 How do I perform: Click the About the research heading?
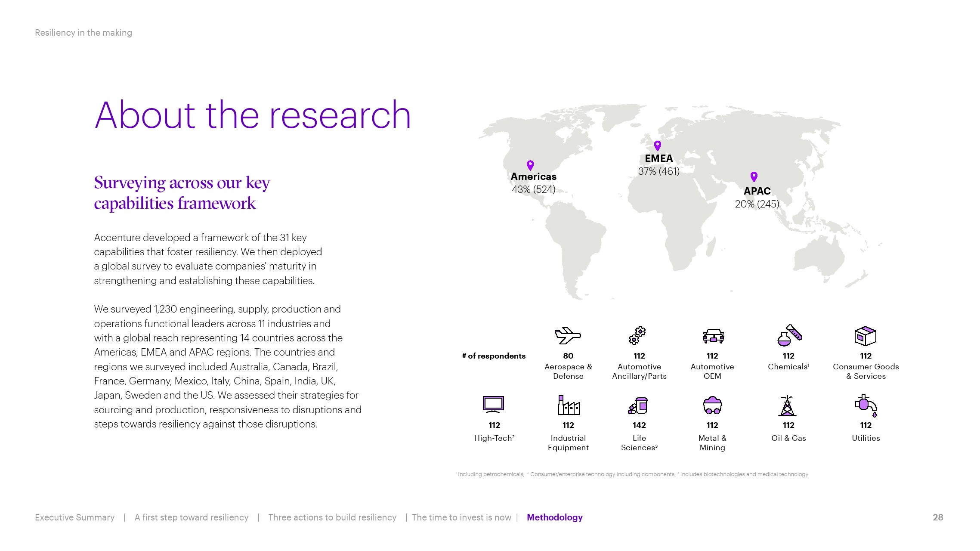pos(253,115)
